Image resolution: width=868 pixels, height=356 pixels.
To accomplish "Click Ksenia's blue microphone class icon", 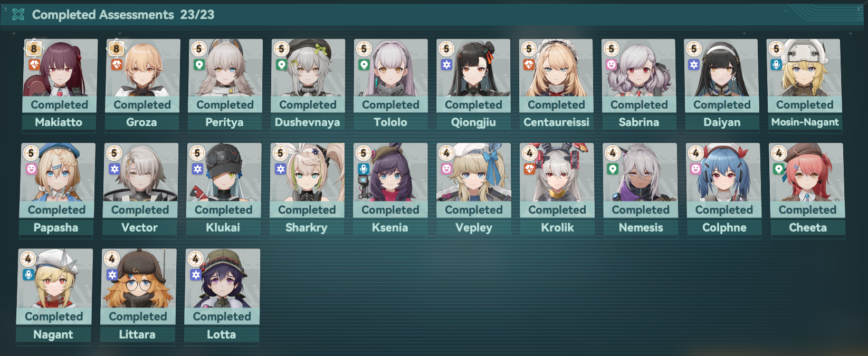I will click(363, 169).
